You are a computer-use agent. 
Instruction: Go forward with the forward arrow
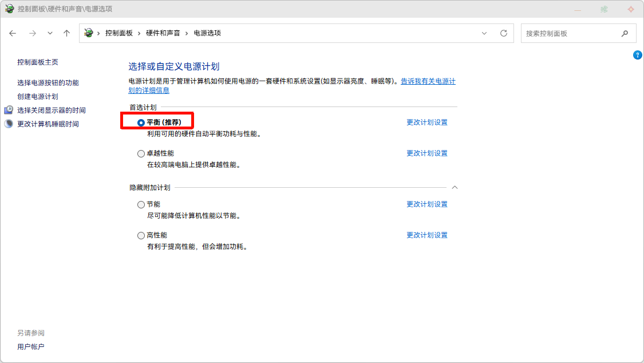[33, 33]
